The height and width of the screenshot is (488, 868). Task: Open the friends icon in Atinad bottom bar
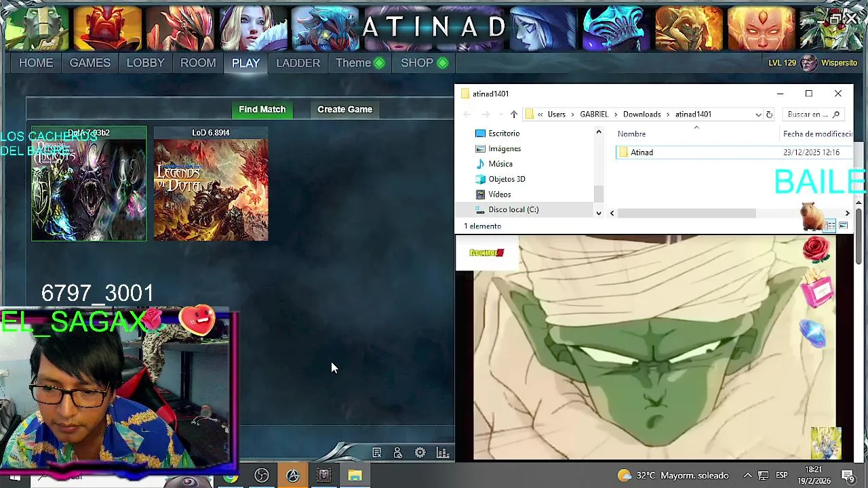[x=398, y=453]
